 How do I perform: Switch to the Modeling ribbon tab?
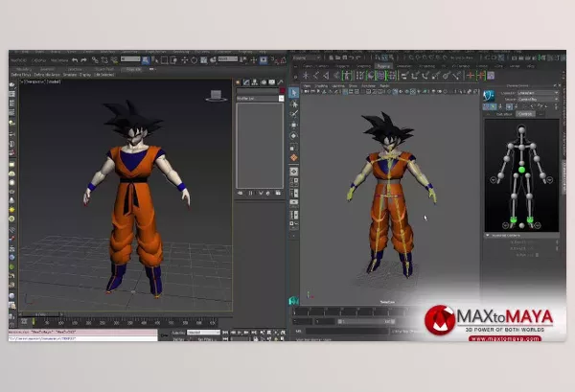pos(24,69)
